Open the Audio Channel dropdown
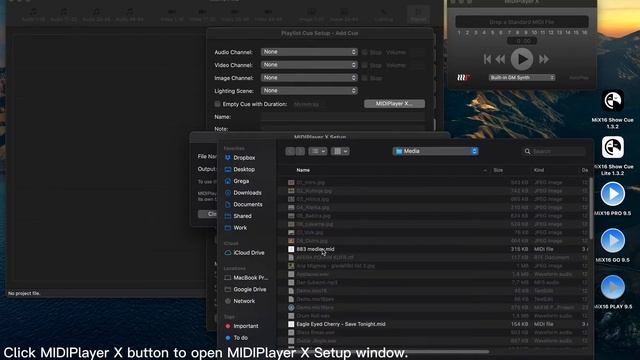This screenshot has width=640, height=360. (309, 52)
